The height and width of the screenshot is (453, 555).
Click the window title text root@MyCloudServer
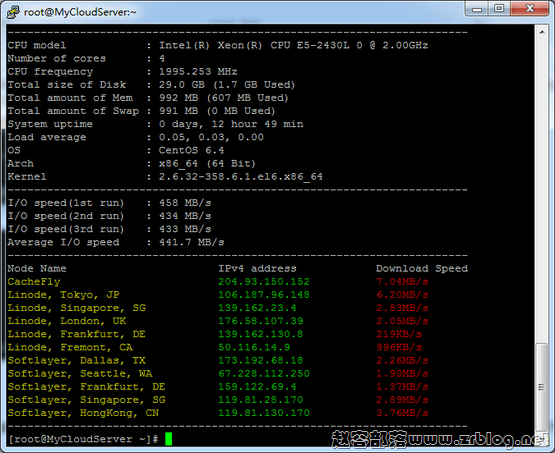[80, 12]
